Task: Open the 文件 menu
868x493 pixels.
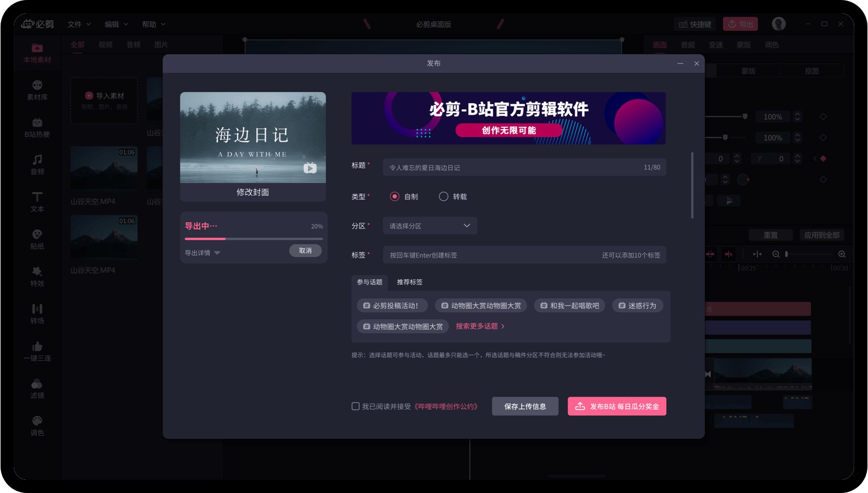Action: click(79, 24)
